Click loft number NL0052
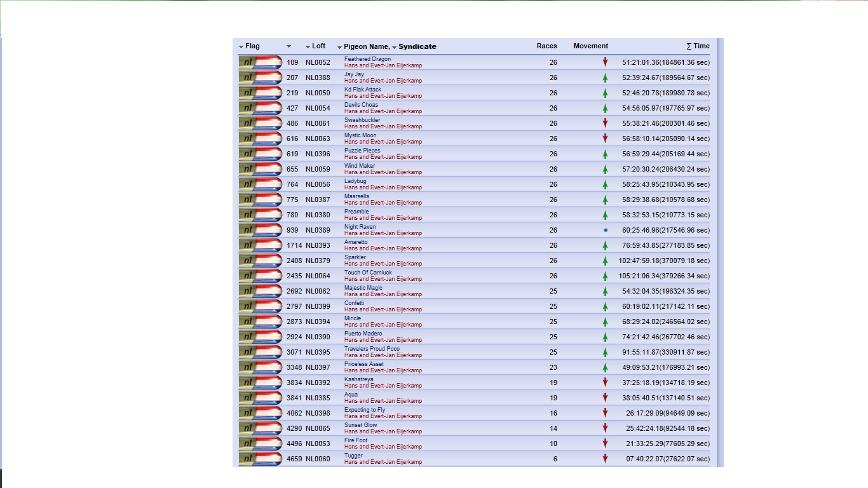The height and width of the screenshot is (488, 868). [x=318, y=62]
